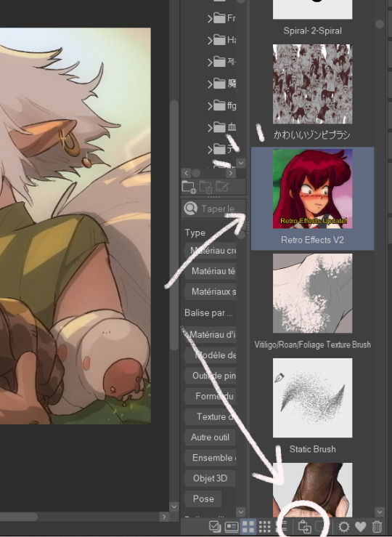Add material to favorites heart icon
The height and width of the screenshot is (537, 392).
(361, 526)
